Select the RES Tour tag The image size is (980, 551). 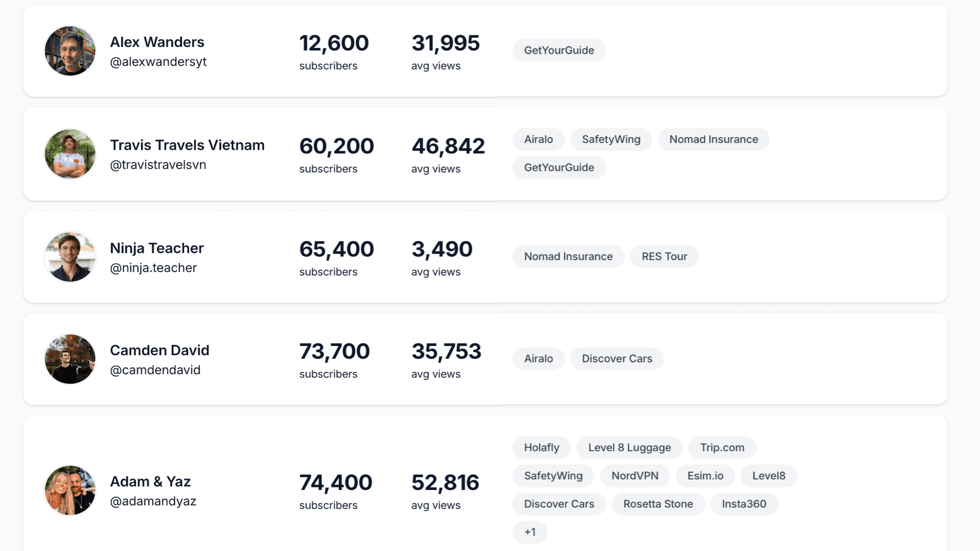tap(664, 256)
